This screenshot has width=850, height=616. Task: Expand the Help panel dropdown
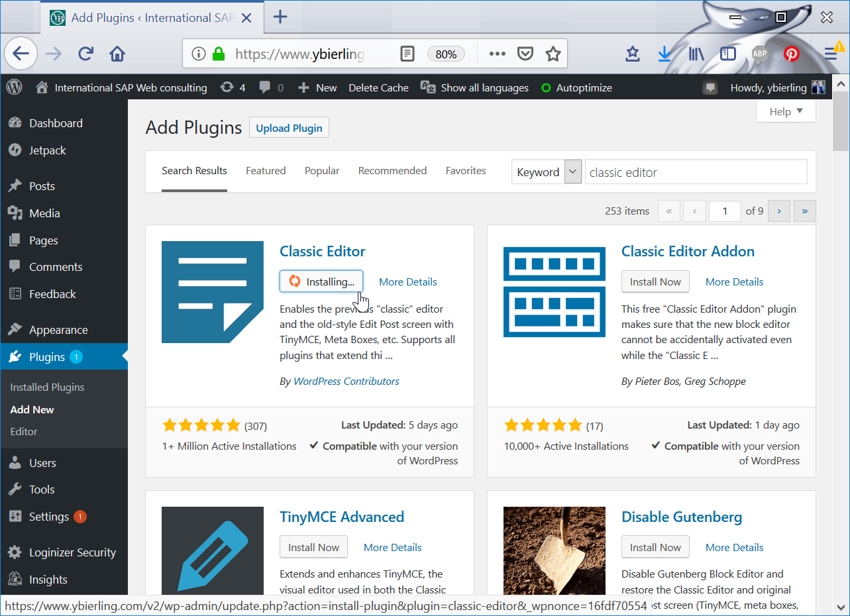point(786,111)
